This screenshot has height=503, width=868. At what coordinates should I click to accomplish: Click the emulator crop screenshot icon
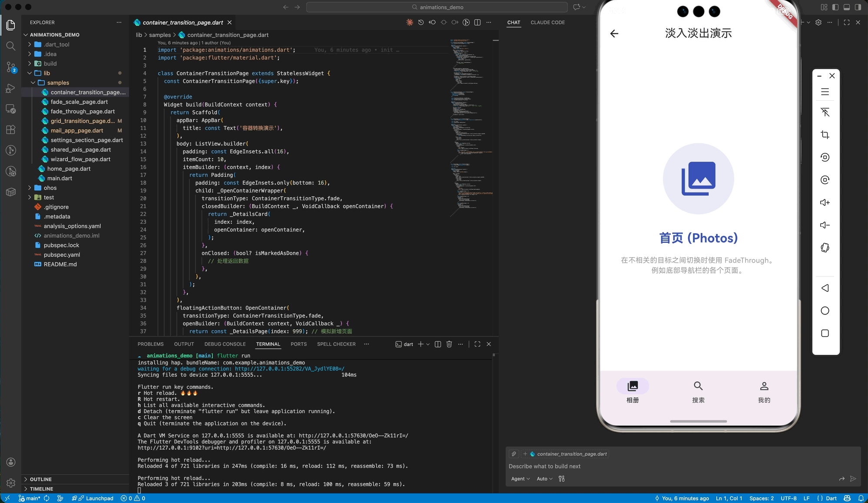coord(825,135)
